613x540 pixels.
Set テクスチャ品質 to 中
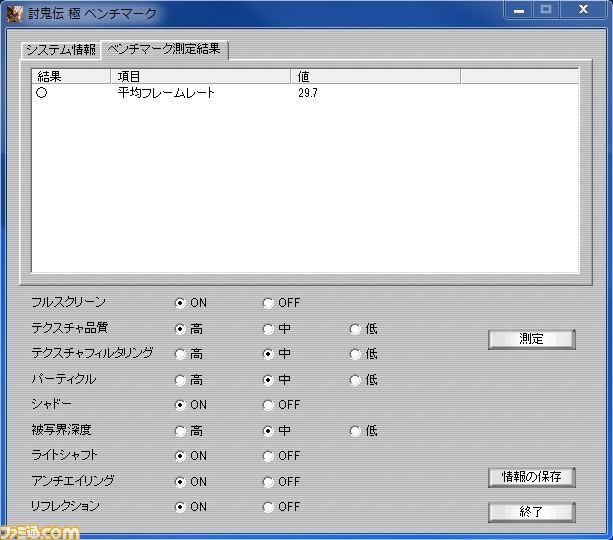[268, 329]
